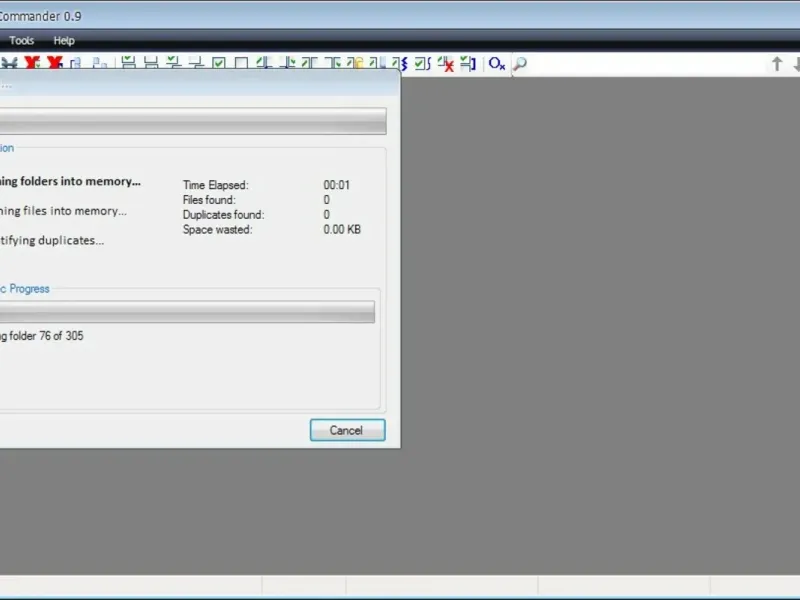
Task: Click the overall progress bar at top
Action: click(193, 121)
